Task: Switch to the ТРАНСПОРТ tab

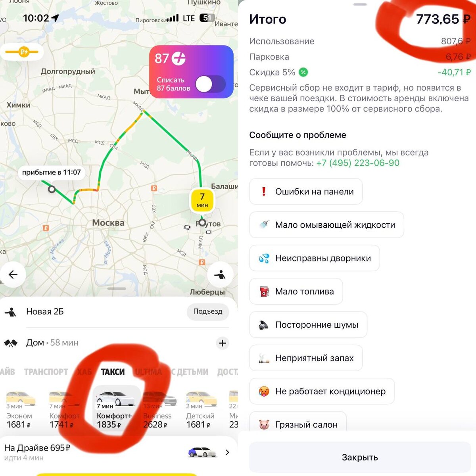Action: click(x=46, y=372)
